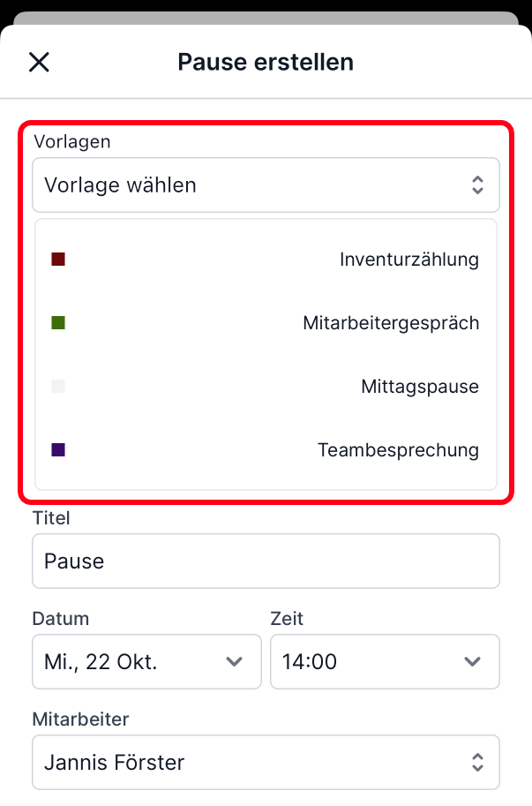Click the pale Mittagspause color square
532x806 pixels.
[x=58, y=387]
